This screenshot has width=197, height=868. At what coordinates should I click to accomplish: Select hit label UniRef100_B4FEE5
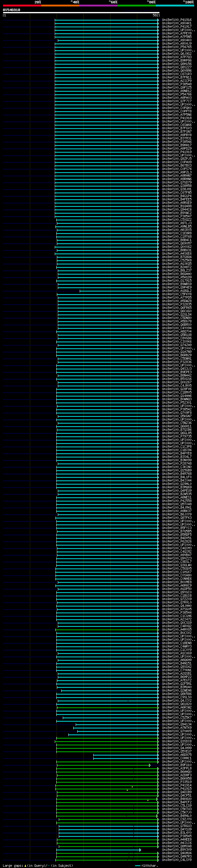(177, 199)
